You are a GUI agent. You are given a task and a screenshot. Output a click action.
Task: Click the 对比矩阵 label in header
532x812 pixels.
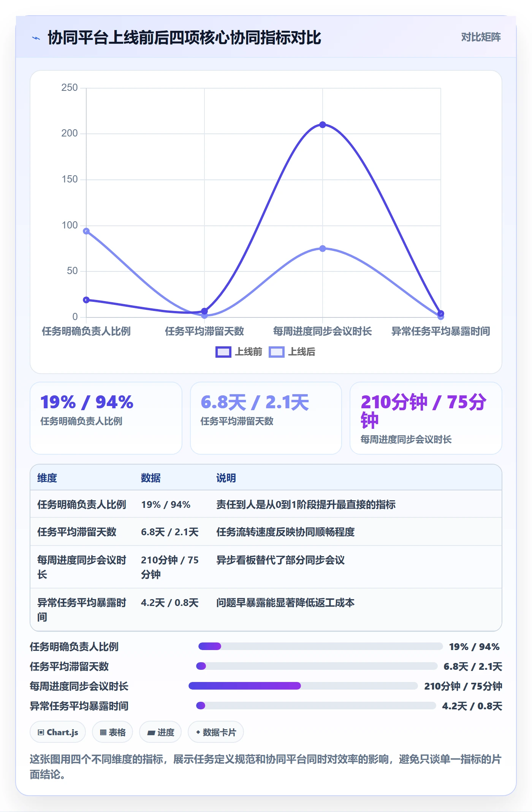pos(481,37)
